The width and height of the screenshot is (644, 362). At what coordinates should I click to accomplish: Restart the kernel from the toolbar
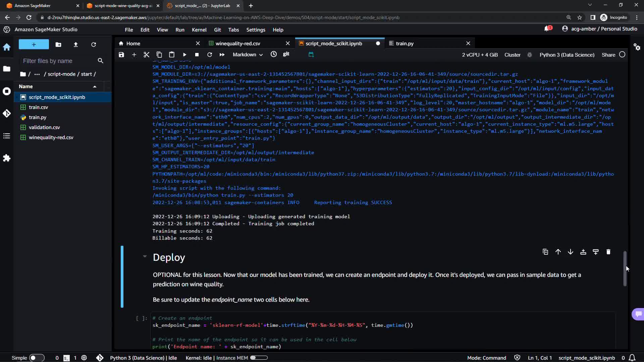(210, 55)
